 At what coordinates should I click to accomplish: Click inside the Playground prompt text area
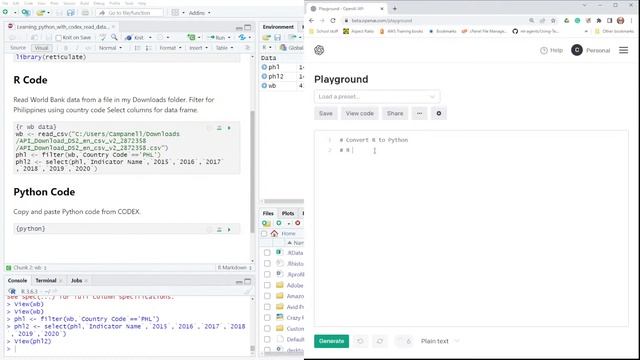point(471,229)
